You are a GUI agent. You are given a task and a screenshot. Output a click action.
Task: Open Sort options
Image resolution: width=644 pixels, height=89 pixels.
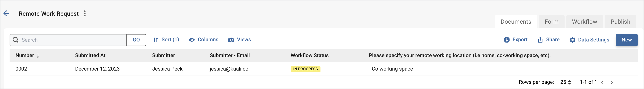coord(166,40)
